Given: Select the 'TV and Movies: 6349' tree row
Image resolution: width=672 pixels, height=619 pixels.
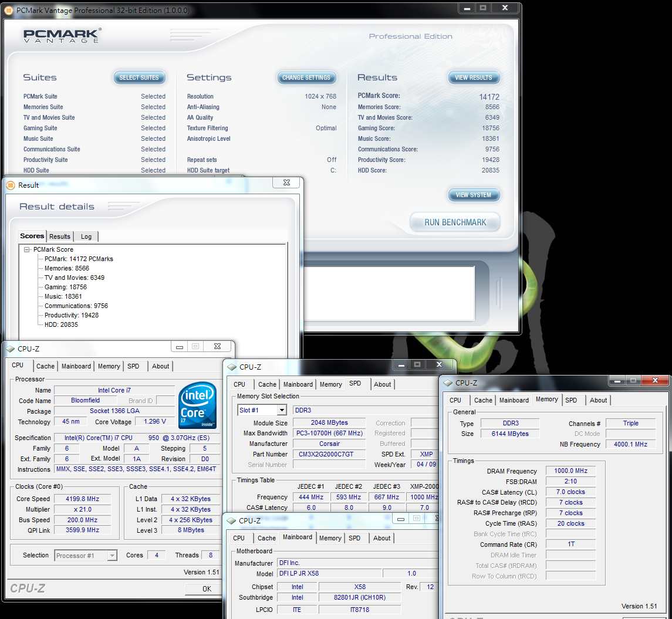Looking at the screenshot, I should pos(75,278).
